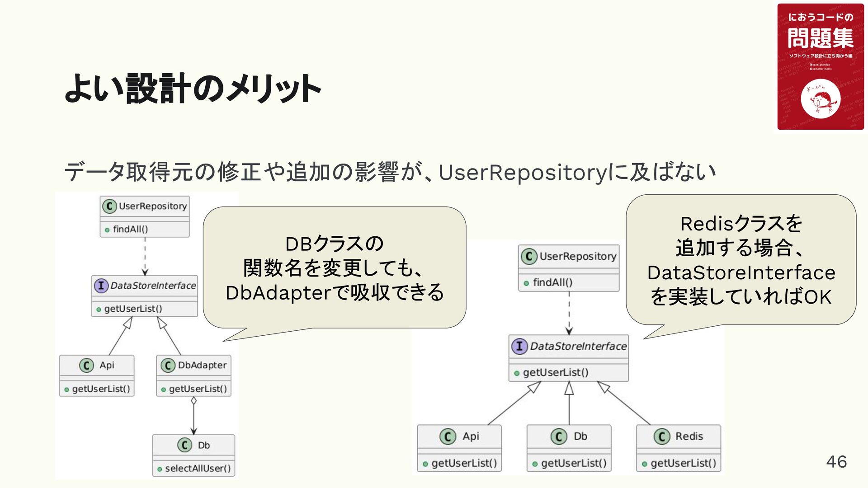The image size is (868, 488).
Task: Click the book cover thumbnail
Action: click(820, 67)
